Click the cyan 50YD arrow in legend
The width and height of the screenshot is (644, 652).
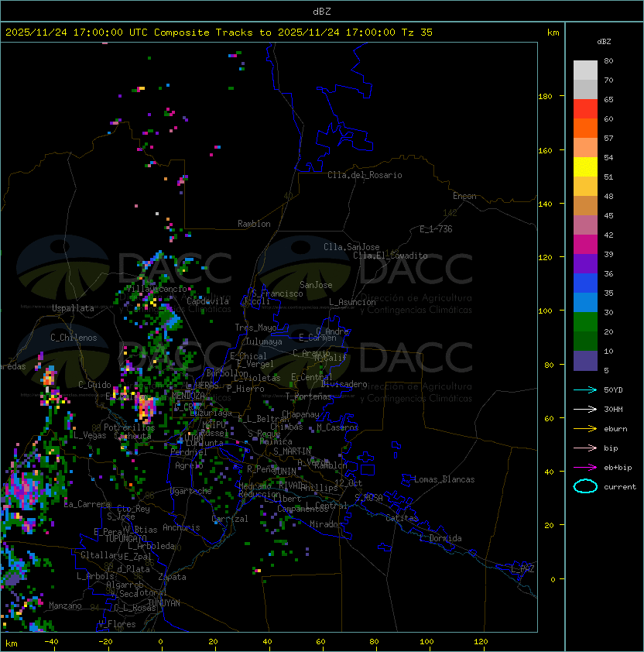585,390
